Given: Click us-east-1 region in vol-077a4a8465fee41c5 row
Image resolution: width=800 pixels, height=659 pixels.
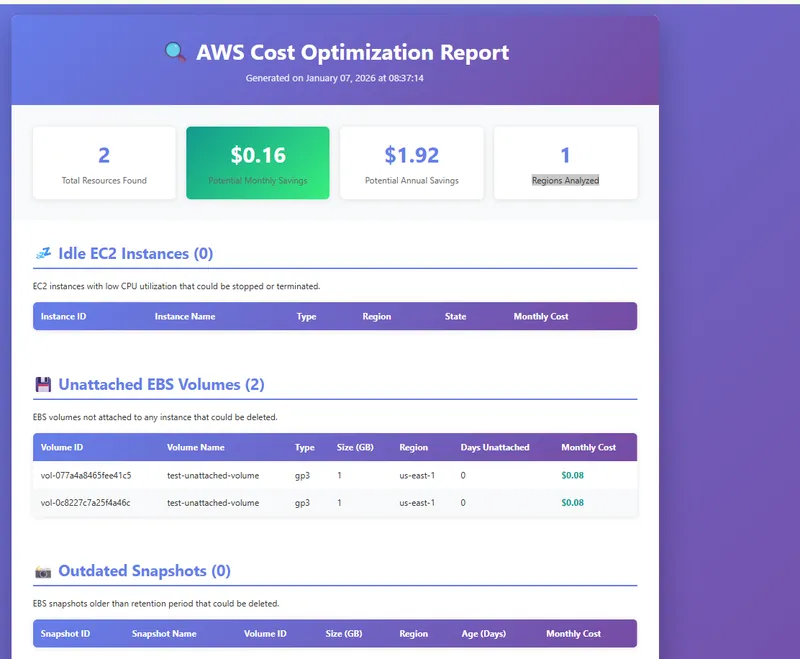Looking at the screenshot, I should 417,475.
